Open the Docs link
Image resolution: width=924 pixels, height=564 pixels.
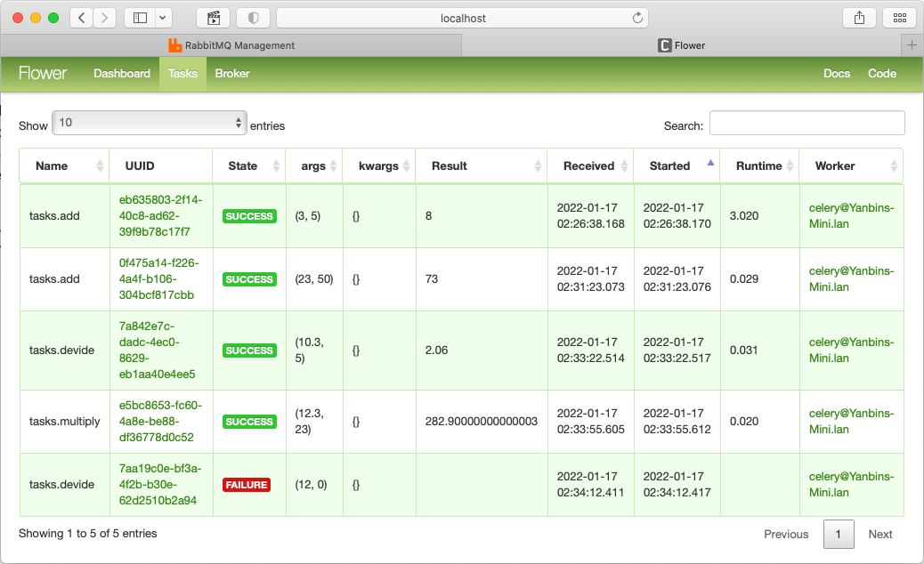point(837,74)
